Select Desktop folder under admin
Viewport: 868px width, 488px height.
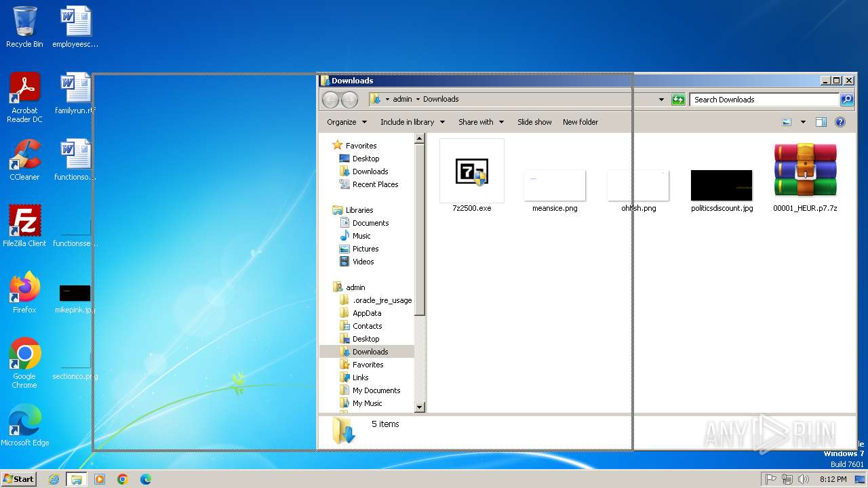coord(366,339)
